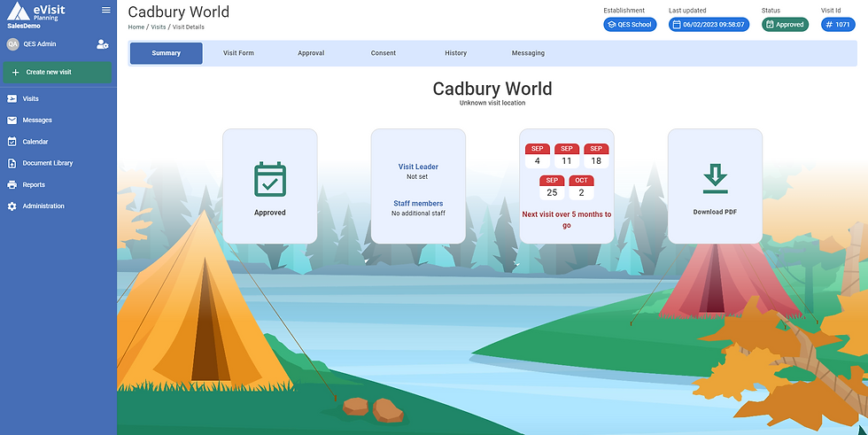Click the Create new visit button

(x=57, y=73)
